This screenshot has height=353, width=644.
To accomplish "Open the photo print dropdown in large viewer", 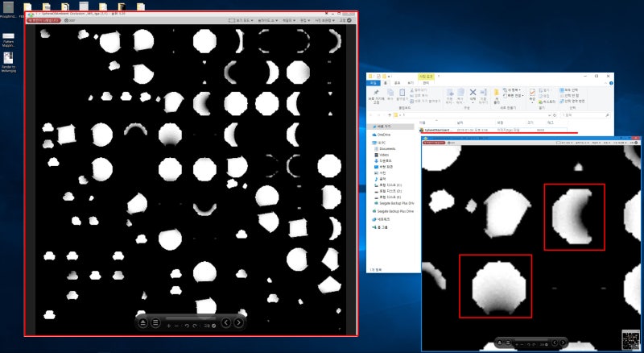I will point(324,20).
